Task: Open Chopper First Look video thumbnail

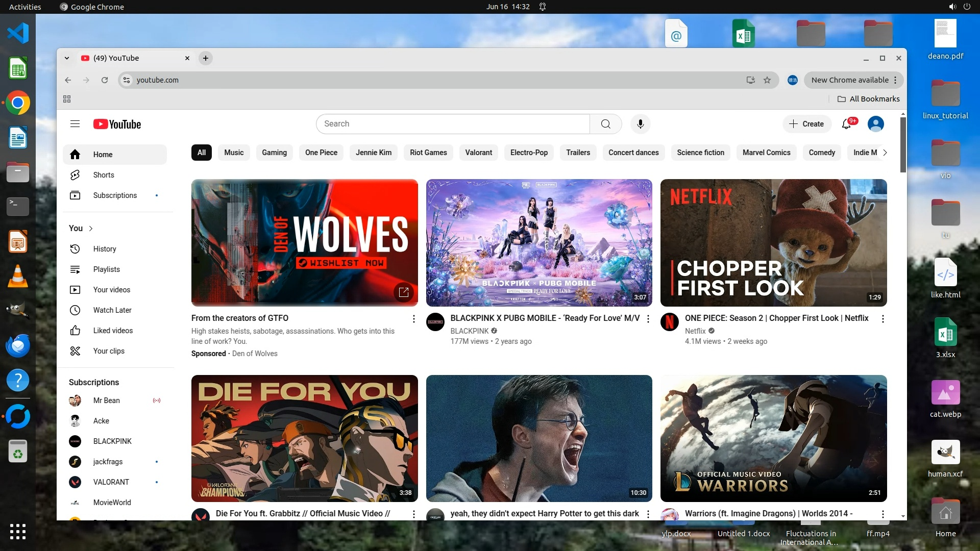Action: coord(773,243)
